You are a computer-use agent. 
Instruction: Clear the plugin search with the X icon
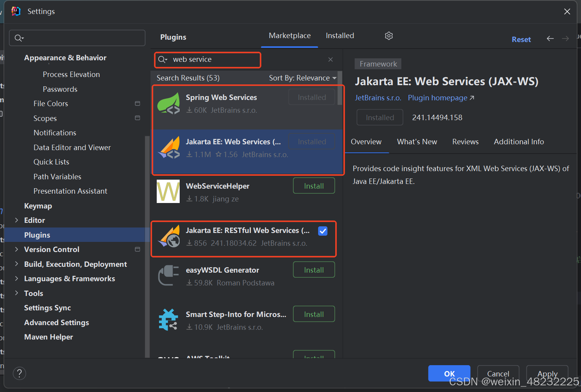coord(331,59)
